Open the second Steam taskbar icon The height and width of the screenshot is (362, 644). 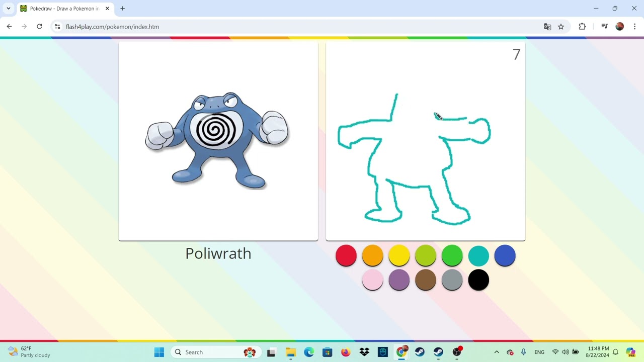pos(438,352)
